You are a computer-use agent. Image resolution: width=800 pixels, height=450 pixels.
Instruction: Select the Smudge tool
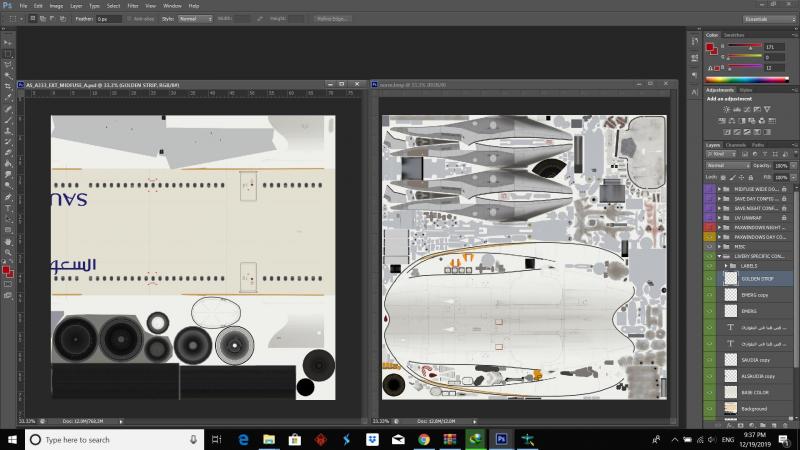tap(7, 174)
